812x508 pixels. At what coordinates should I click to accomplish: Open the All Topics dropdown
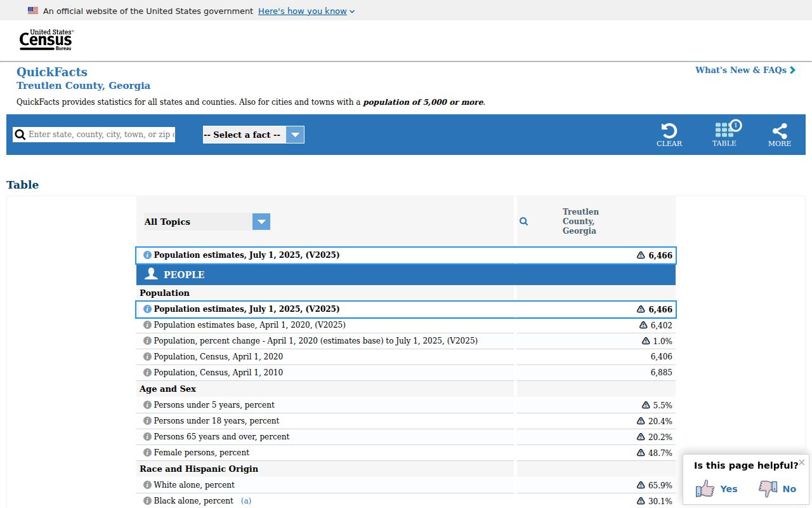click(207, 222)
